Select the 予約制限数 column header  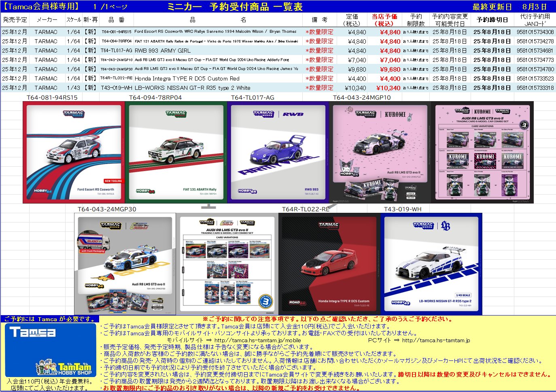pos(416,20)
